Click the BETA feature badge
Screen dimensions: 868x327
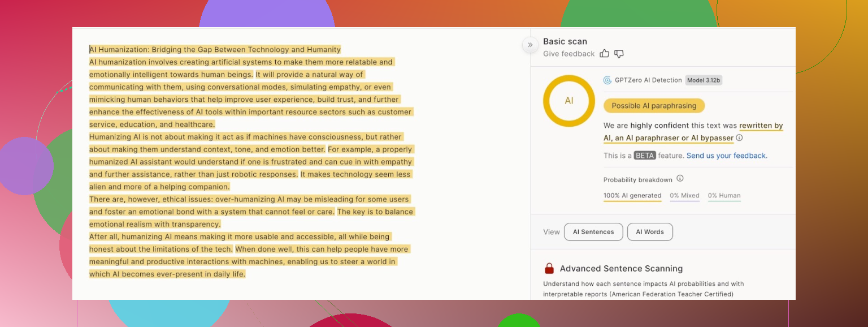(x=645, y=156)
